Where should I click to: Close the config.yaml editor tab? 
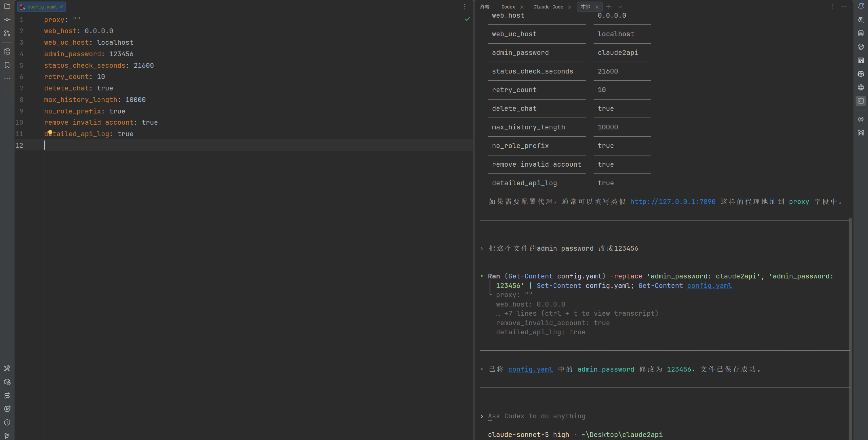(x=61, y=7)
